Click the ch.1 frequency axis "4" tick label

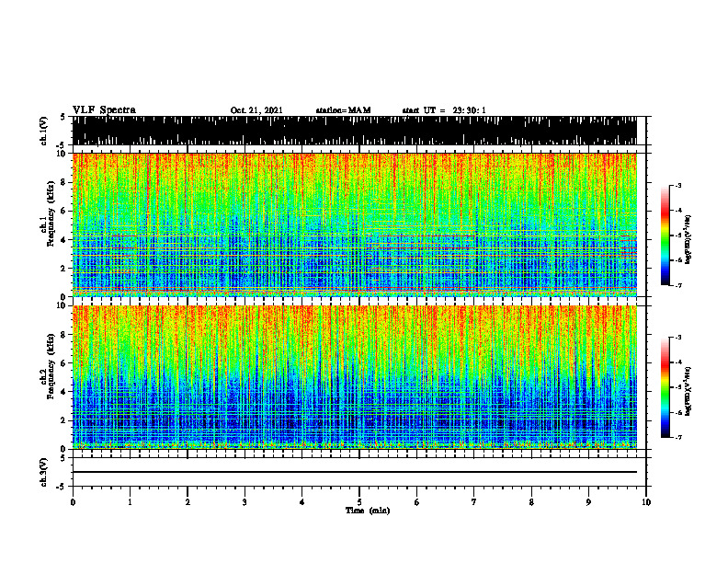pyautogui.click(x=64, y=240)
